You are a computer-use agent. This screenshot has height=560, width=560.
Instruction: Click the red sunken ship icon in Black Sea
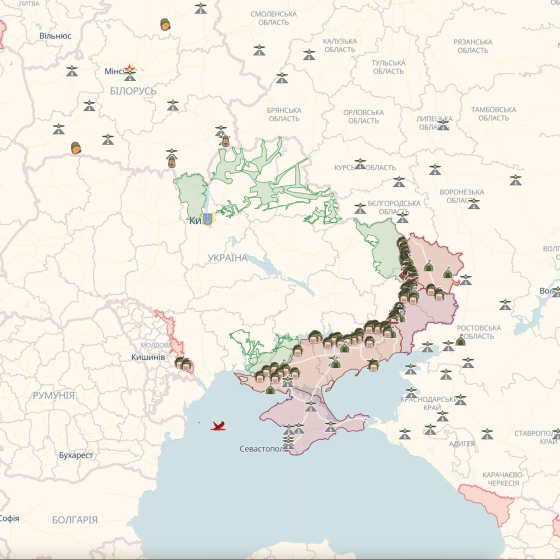tap(218, 426)
